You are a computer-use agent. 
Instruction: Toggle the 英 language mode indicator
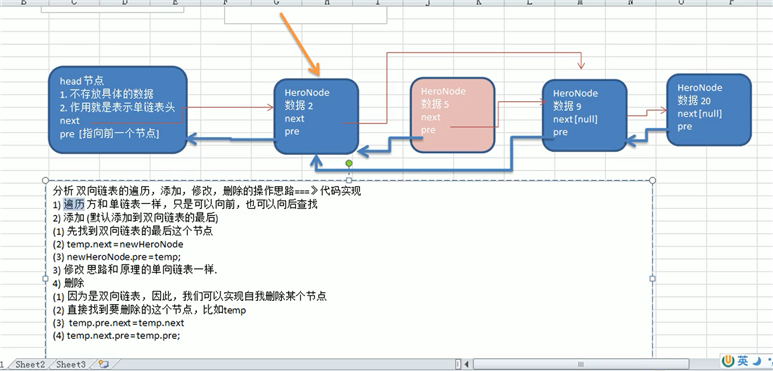coord(743,361)
